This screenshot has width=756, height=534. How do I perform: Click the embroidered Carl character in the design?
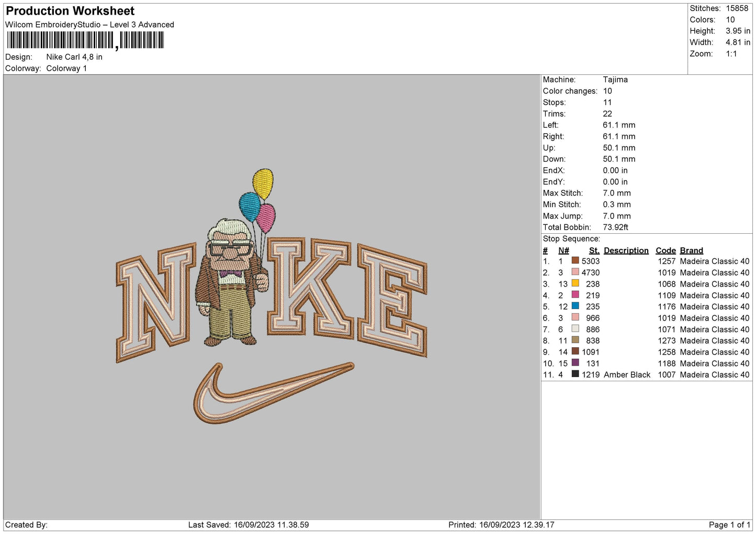click(232, 282)
